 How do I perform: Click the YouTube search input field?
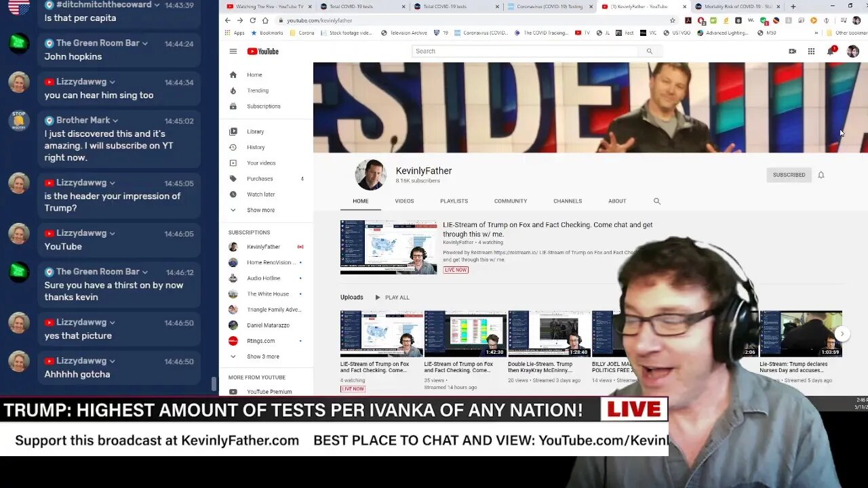click(x=525, y=52)
